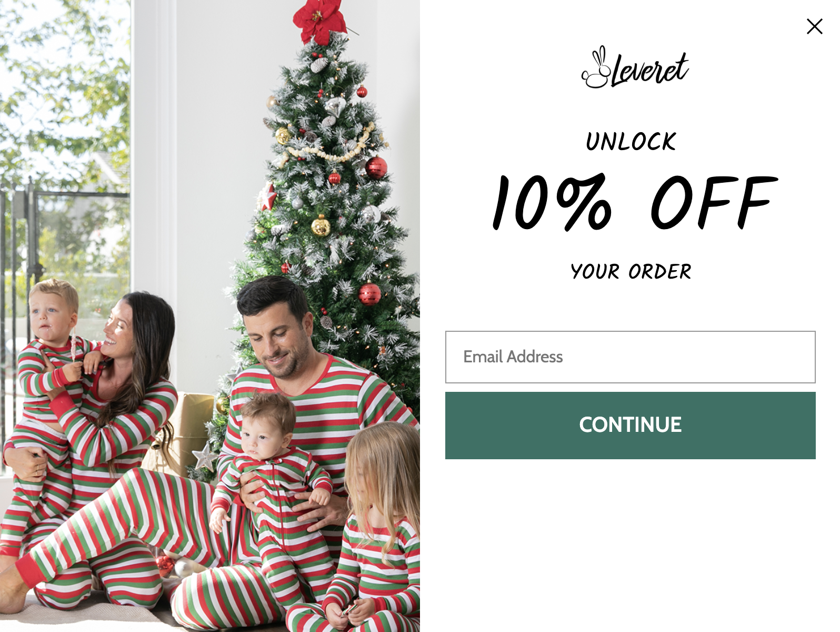Click the UNLOCK heading text
Viewport: 840px width, 632px height.
[x=631, y=142]
